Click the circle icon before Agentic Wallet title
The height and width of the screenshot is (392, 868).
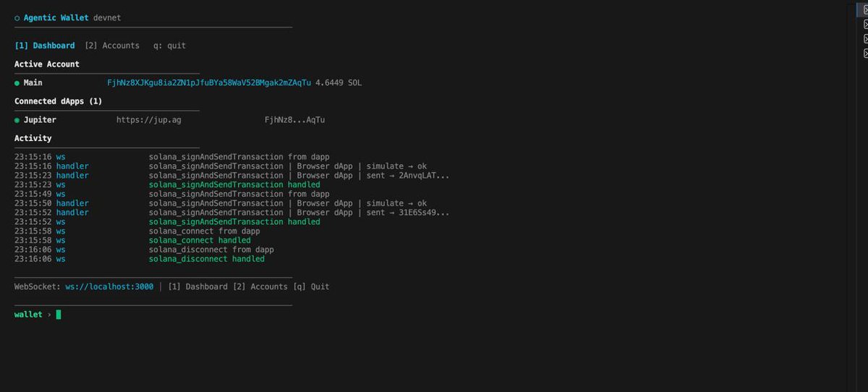(x=17, y=17)
